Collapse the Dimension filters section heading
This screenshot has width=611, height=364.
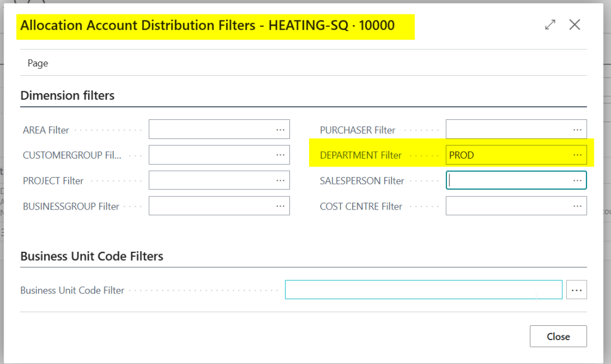click(67, 95)
